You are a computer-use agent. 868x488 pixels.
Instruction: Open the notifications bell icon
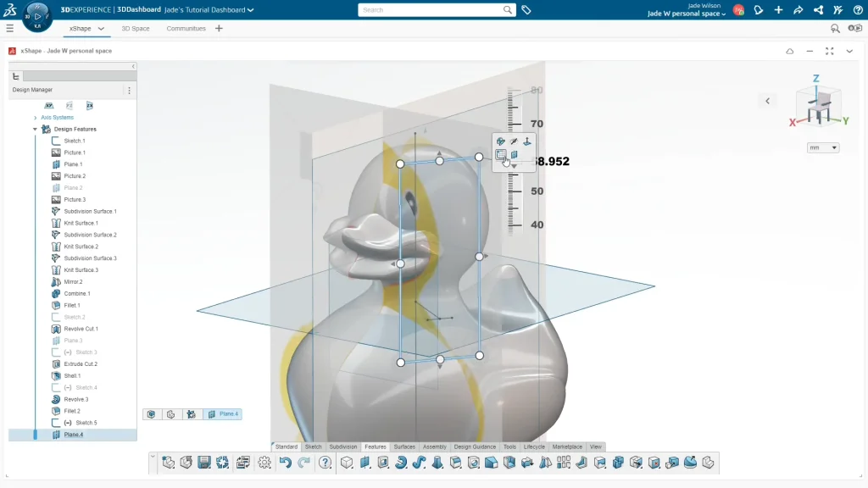tap(759, 10)
